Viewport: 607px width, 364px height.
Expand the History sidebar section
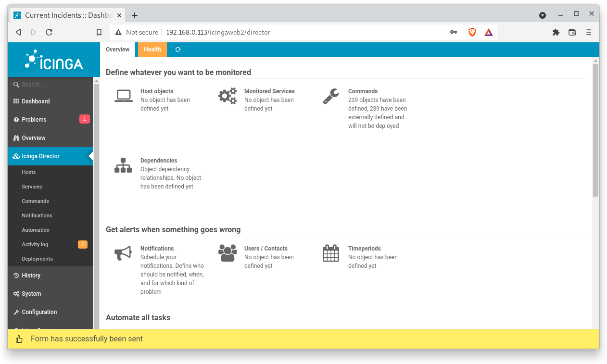coord(31,275)
